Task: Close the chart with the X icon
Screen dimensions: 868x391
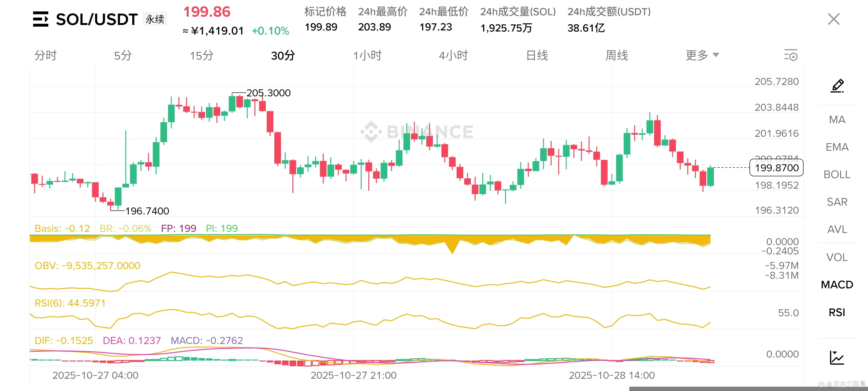Action: pyautogui.click(x=834, y=19)
